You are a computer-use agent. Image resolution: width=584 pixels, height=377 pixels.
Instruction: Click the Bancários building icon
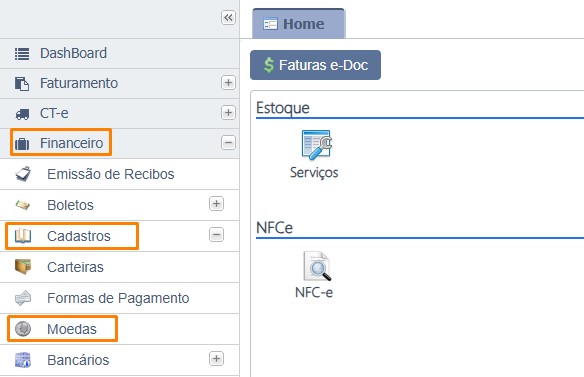tap(23, 360)
